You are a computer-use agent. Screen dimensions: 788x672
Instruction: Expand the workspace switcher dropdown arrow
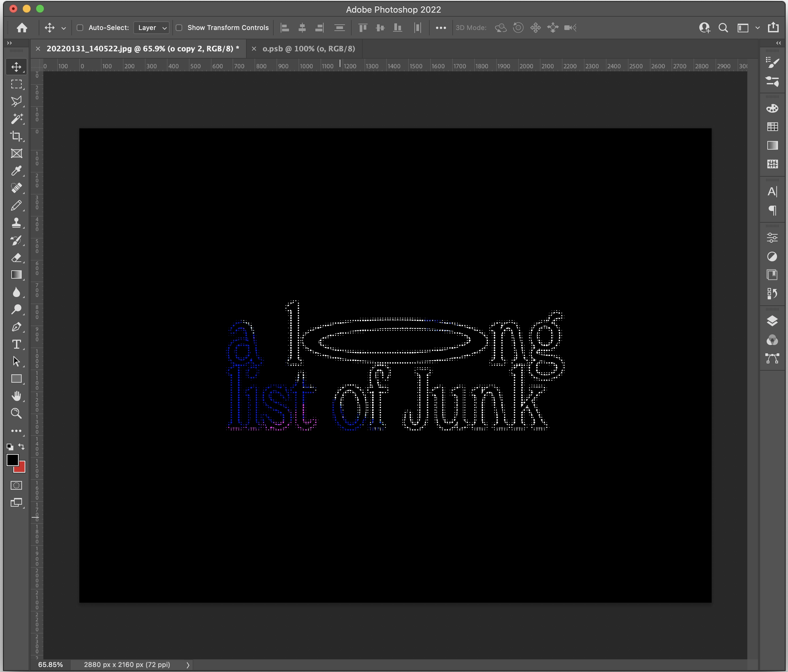pyautogui.click(x=757, y=28)
